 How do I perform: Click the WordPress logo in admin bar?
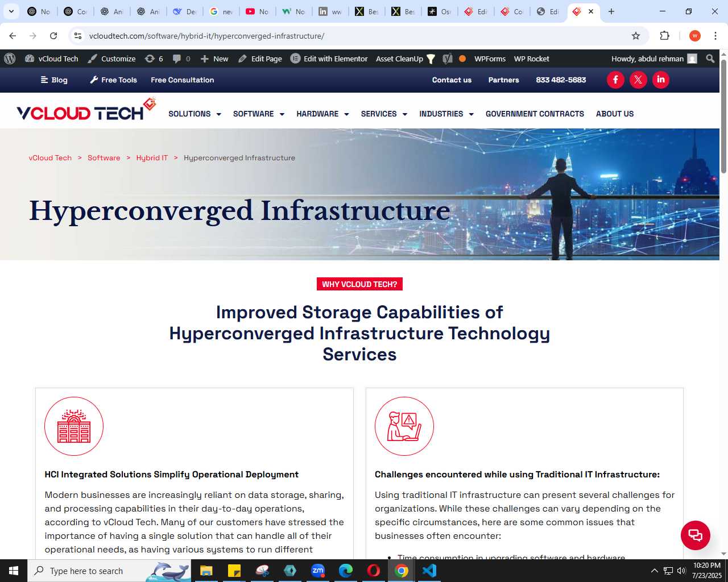click(10, 59)
